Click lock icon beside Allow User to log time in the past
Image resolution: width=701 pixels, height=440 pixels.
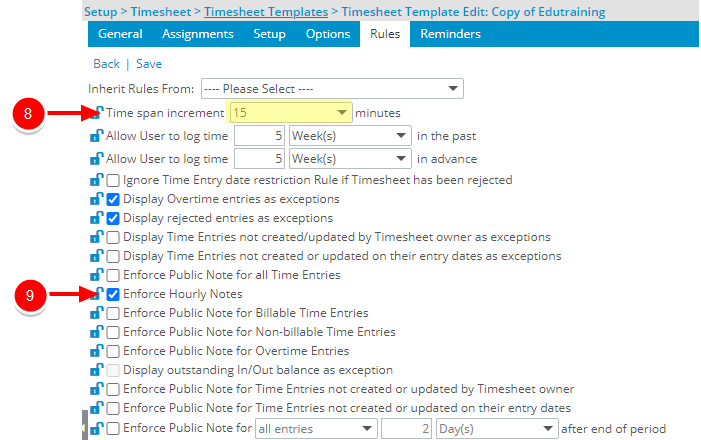97,135
